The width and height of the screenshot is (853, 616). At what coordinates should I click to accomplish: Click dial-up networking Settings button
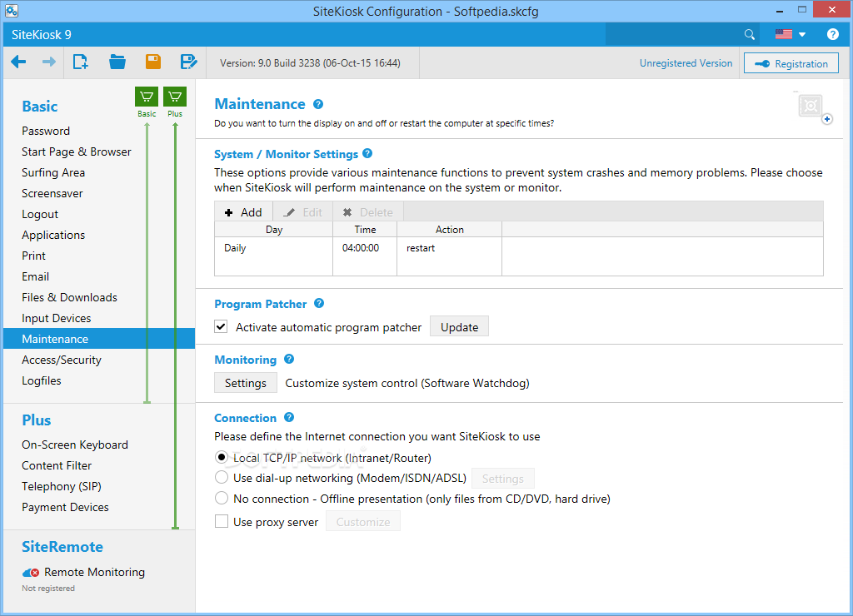click(502, 479)
